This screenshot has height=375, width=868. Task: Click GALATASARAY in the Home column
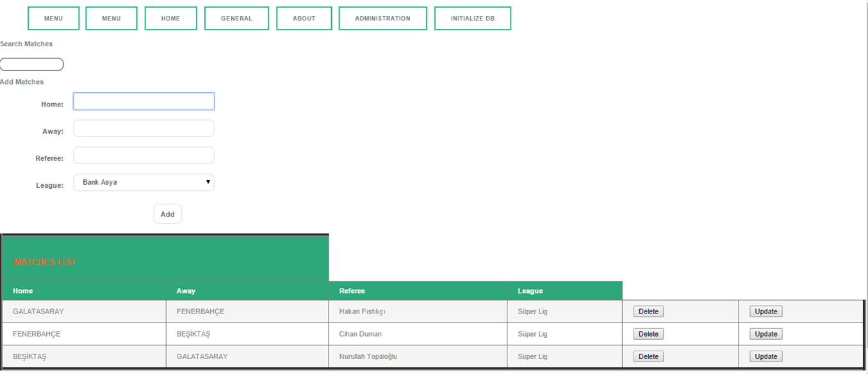point(38,312)
